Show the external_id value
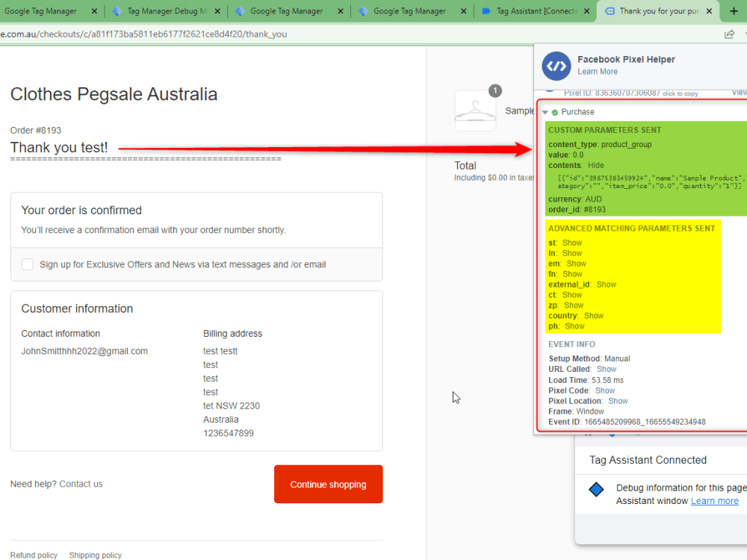The width and height of the screenshot is (747, 560). [606, 284]
